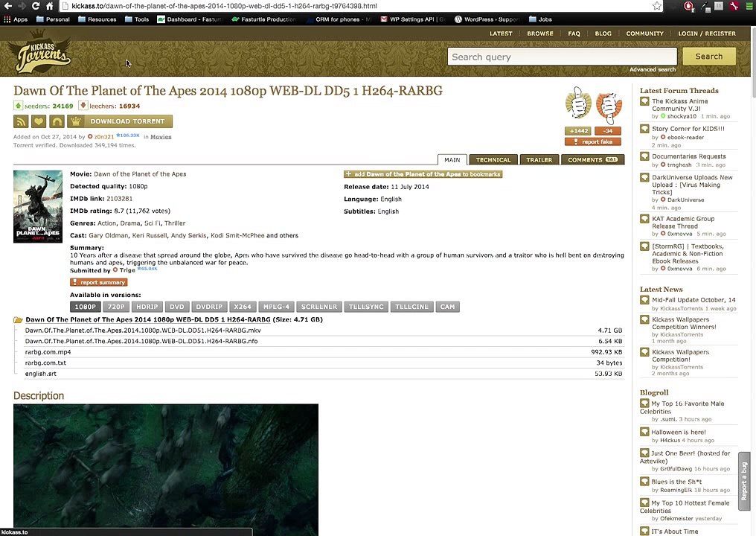Screen dimensions: 756x536
Task: Open COMMUNITY in top navigation
Action: (644, 33)
